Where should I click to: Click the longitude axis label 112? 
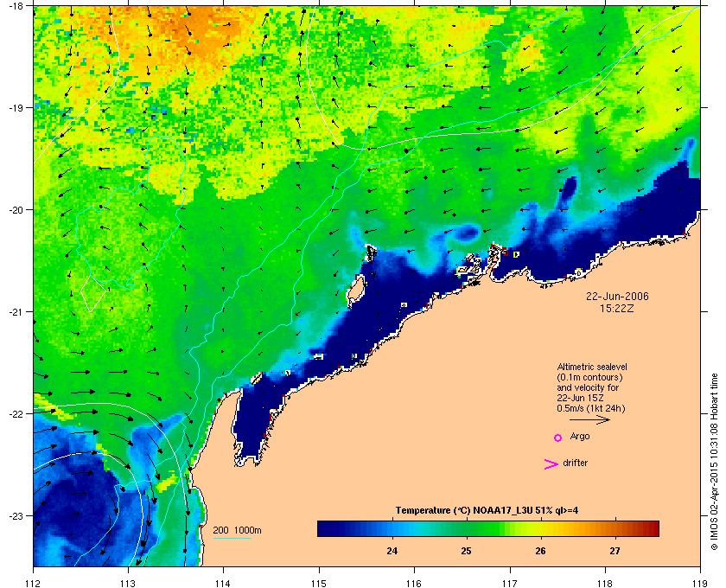(x=34, y=584)
